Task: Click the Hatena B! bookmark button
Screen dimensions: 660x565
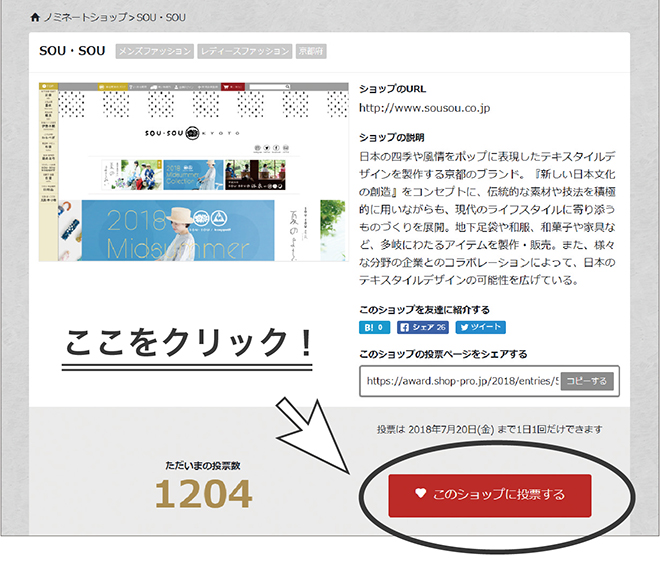Action: pos(374,327)
